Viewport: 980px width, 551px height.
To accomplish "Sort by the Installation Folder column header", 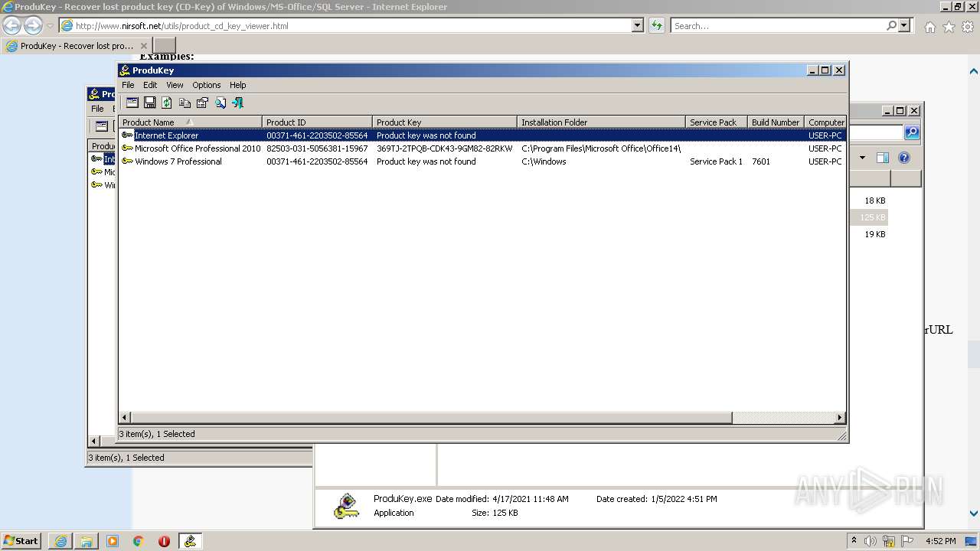I will pos(601,122).
